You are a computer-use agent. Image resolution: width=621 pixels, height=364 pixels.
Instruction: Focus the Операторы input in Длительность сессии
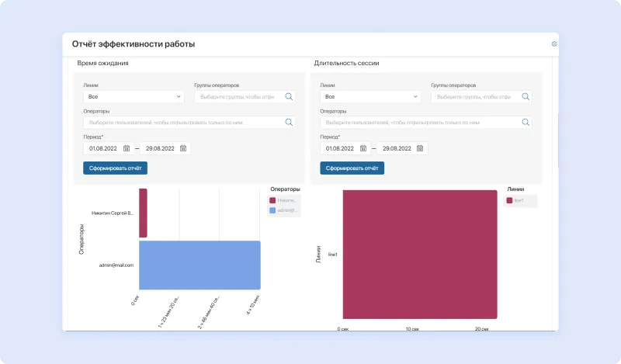click(419, 123)
